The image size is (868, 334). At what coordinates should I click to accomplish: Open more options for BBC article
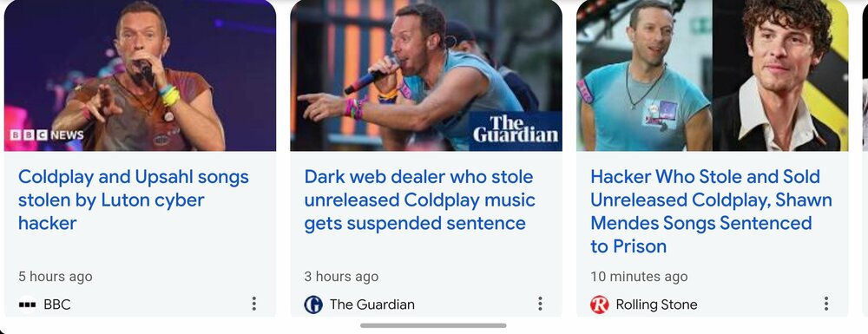pyautogui.click(x=253, y=304)
